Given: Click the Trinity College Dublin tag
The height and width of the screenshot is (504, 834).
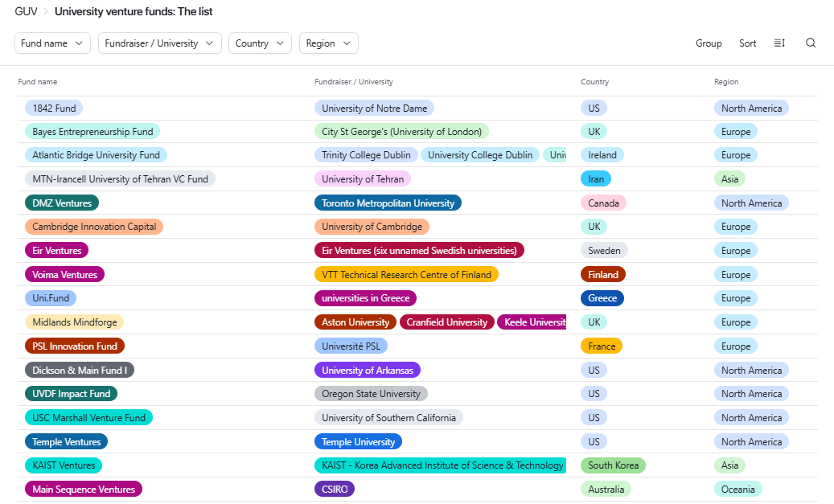Looking at the screenshot, I should coord(366,155).
